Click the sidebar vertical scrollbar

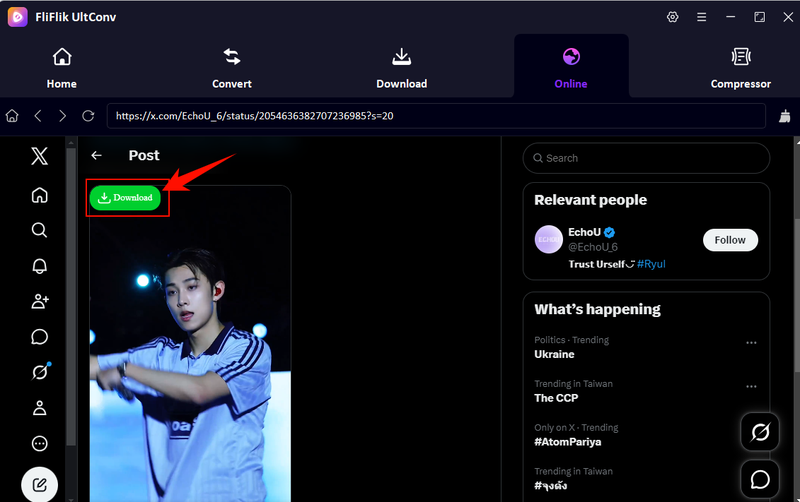(71, 296)
